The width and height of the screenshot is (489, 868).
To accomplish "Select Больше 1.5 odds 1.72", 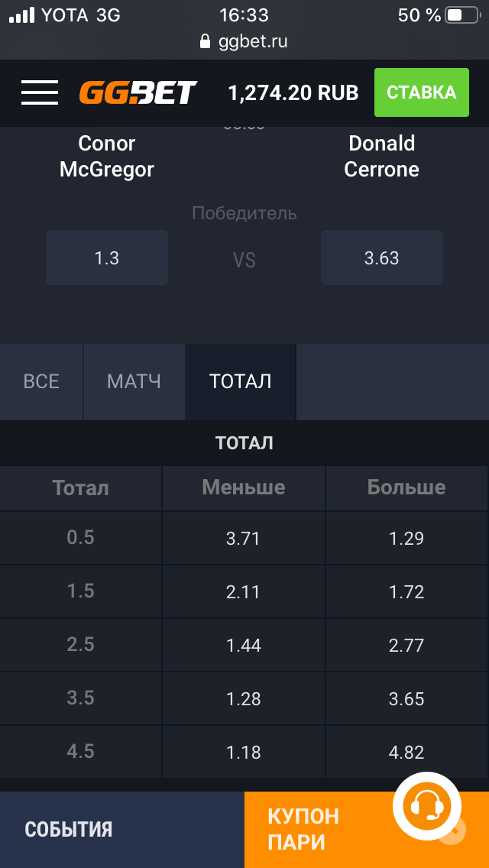I will [406, 591].
